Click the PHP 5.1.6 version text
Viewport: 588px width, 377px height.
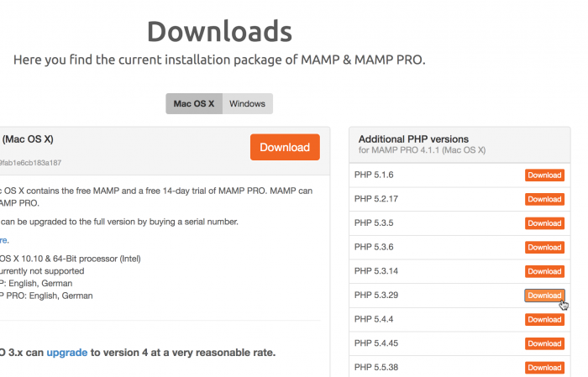click(374, 175)
